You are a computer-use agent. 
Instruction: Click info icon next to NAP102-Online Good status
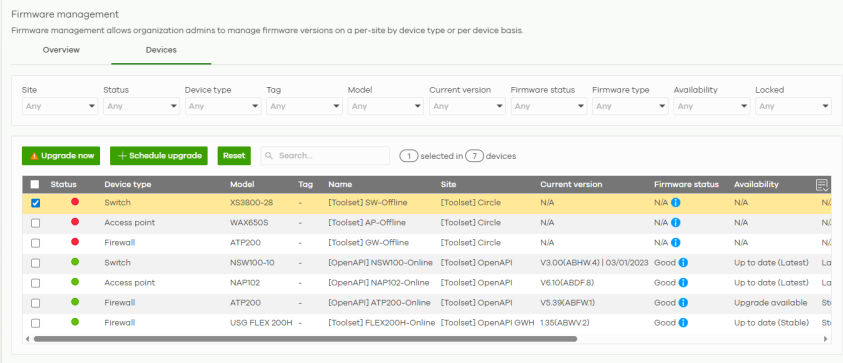point(683,283)
